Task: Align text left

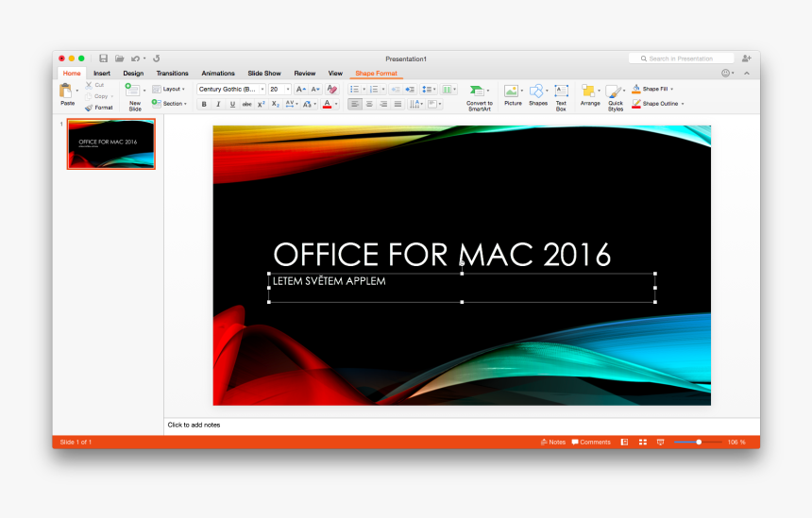Action: click(355, 104)
